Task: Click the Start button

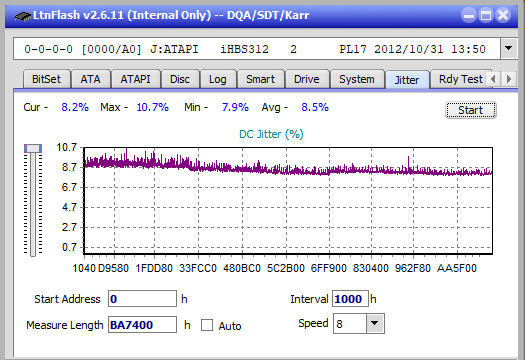Action: pyautogui.click(x=470, y=110)
